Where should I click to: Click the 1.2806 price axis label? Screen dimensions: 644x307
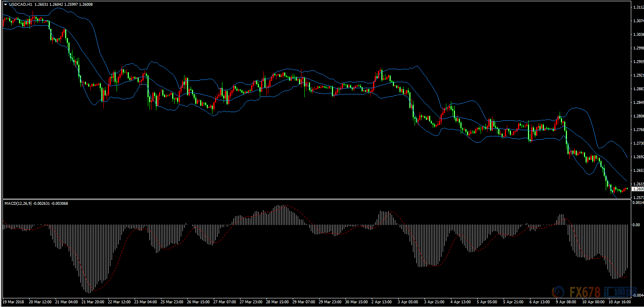click(638, 116)
